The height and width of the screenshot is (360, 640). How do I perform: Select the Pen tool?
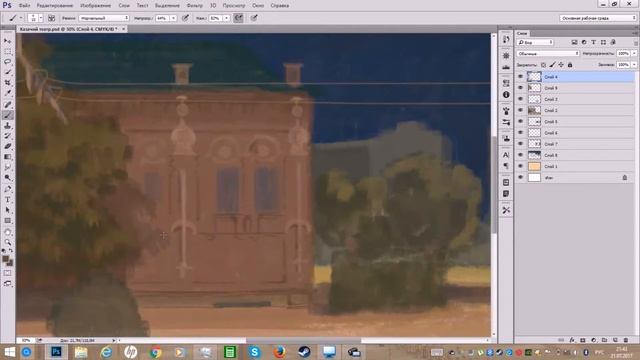pos(7,189)
